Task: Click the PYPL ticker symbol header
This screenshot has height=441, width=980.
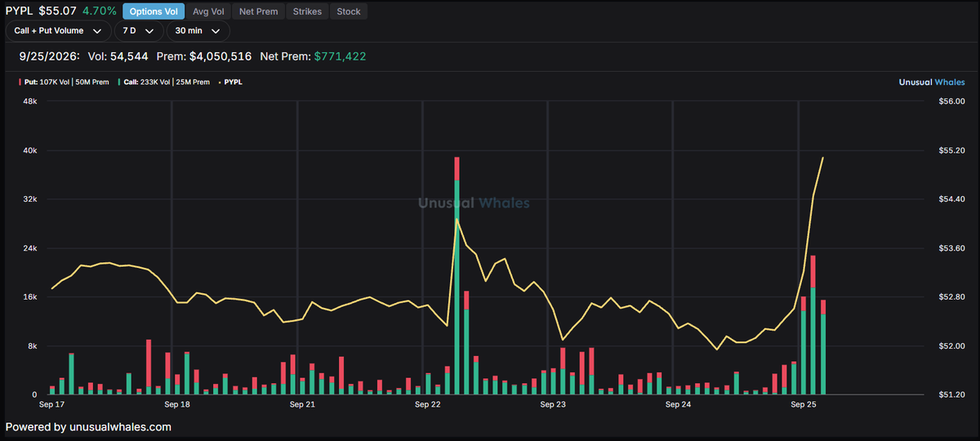Action: tap(18, 11)
